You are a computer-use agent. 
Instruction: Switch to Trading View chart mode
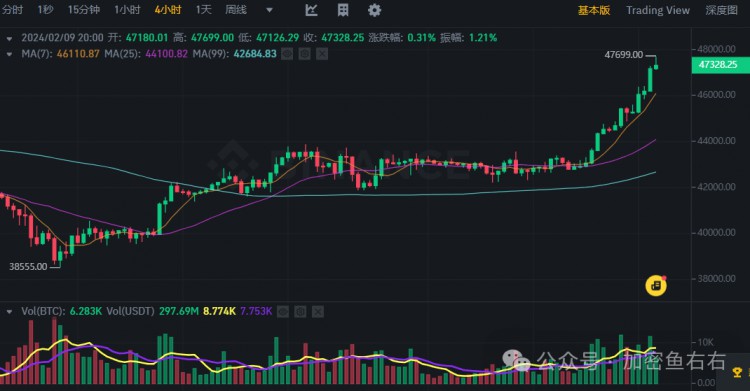click(x=658, y=10)
